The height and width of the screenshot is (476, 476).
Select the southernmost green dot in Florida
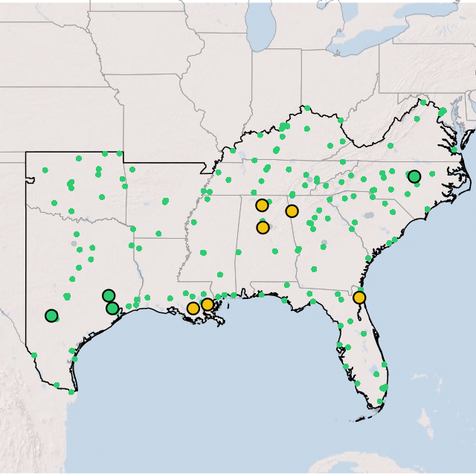click(380, 402)
